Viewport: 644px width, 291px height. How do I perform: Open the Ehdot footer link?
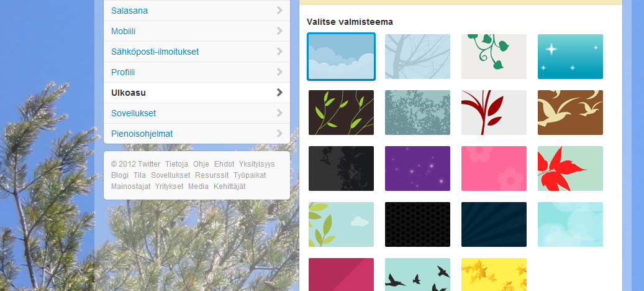[224, 164]
